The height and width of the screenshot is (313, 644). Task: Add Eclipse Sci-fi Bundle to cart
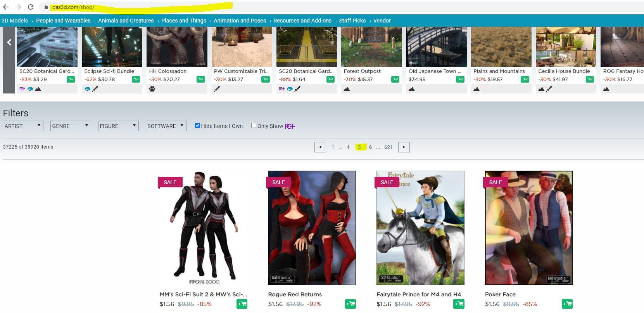pos(136,80)
